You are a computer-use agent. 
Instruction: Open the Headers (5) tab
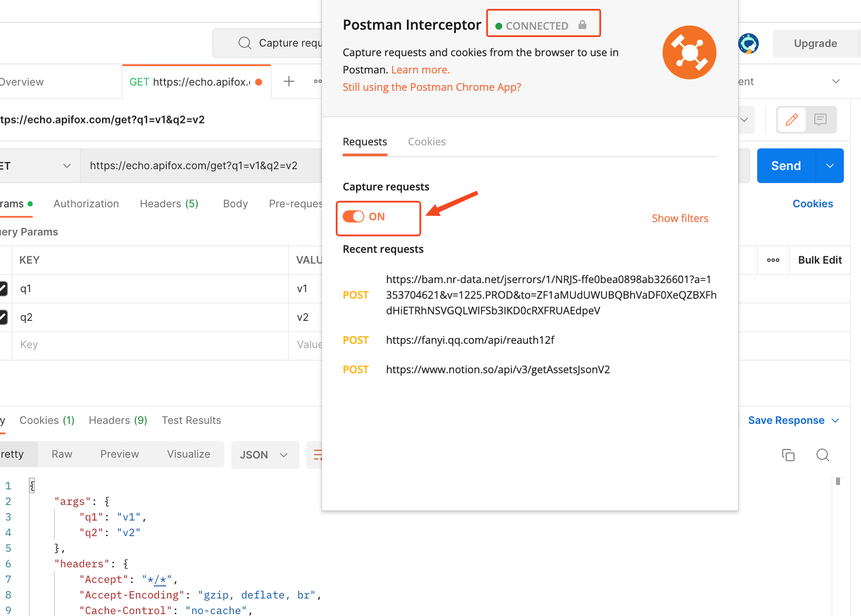(x=168, y=203)
